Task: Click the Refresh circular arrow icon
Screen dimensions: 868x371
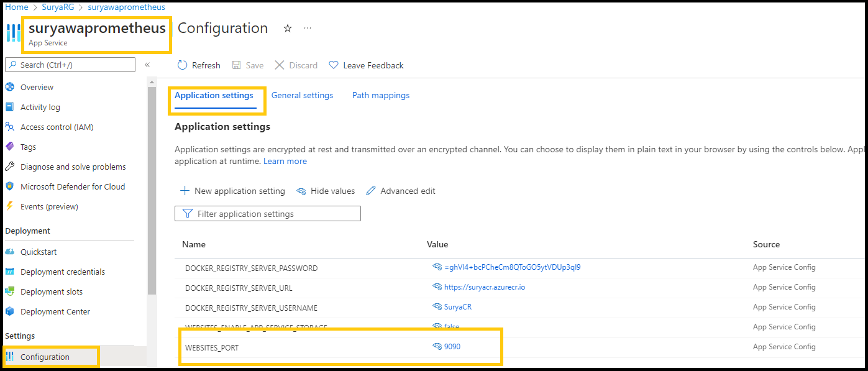Action: pos(182,65)
